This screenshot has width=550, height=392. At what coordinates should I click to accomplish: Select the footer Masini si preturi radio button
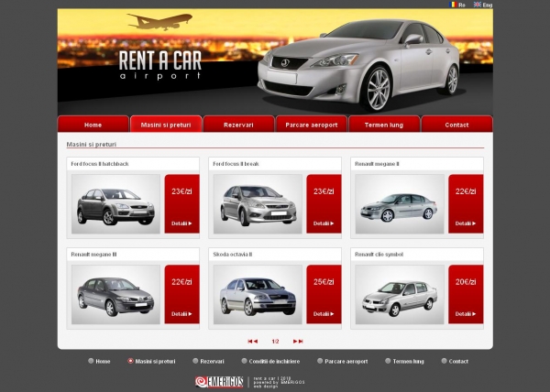[130, 361]
